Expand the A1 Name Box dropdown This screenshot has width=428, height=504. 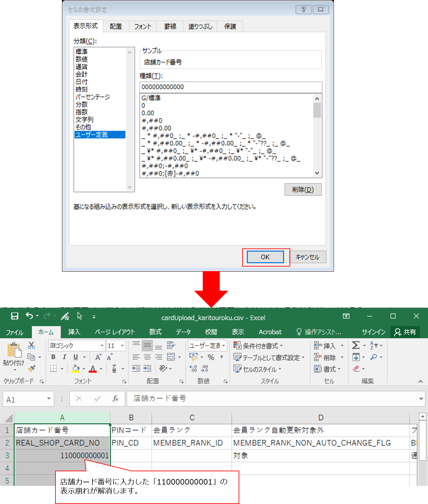(49, 399)
